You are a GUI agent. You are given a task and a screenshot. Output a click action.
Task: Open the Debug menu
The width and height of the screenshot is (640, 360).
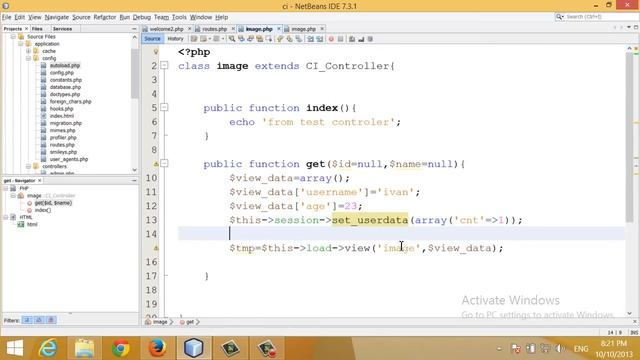coord(142,17)
